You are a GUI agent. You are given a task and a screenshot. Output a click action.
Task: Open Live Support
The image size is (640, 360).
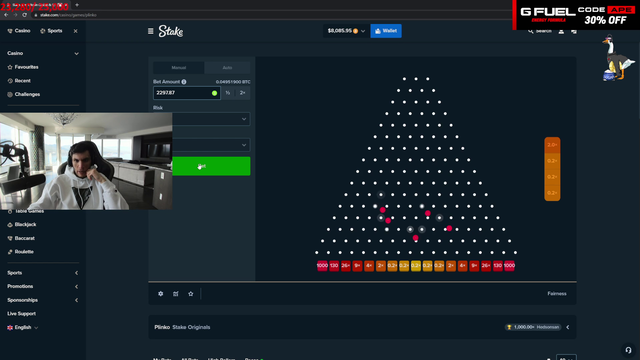(x=21, y=314)
